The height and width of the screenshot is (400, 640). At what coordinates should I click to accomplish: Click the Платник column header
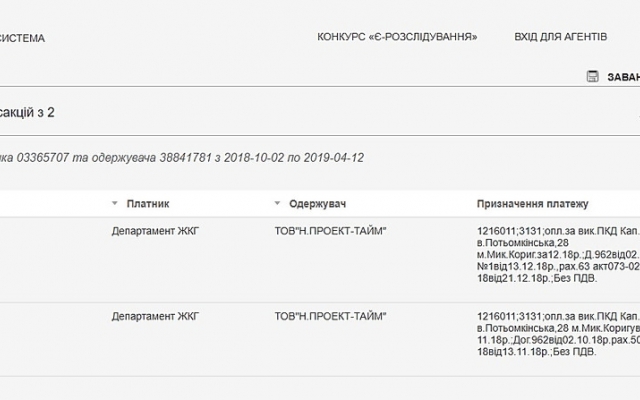pyautogui.click(x=148, y=204)
